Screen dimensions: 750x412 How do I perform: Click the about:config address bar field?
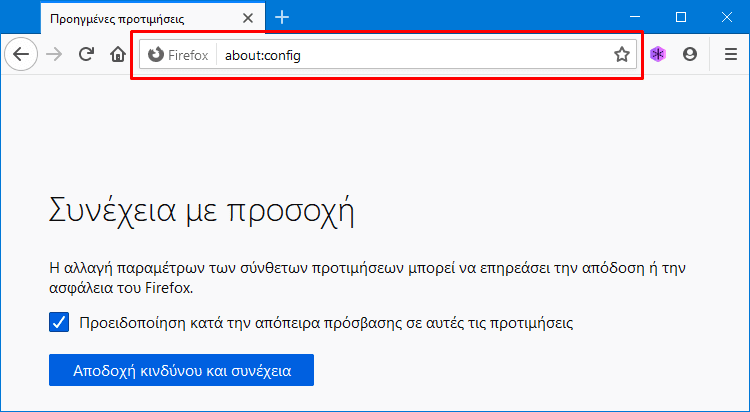pos(416,55)
